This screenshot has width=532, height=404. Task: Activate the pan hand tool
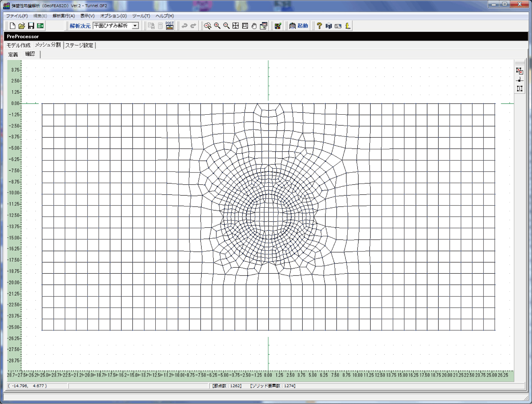click(x=254, y=26)
